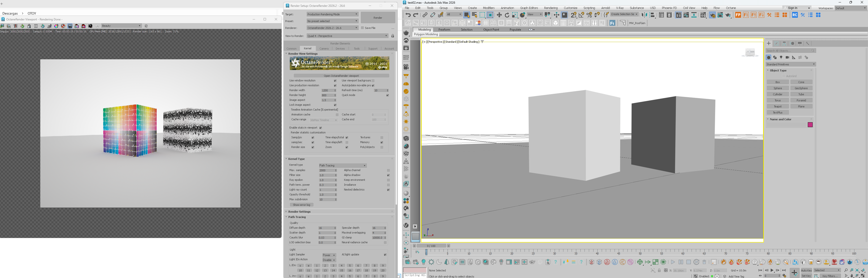Screen dimensions: 868x278
Task: Open Standard Primitives dropdown
Action: [x=790, y=64]
